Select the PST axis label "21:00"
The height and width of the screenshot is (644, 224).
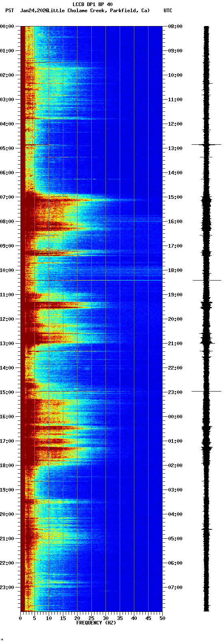tap(7, 539)
